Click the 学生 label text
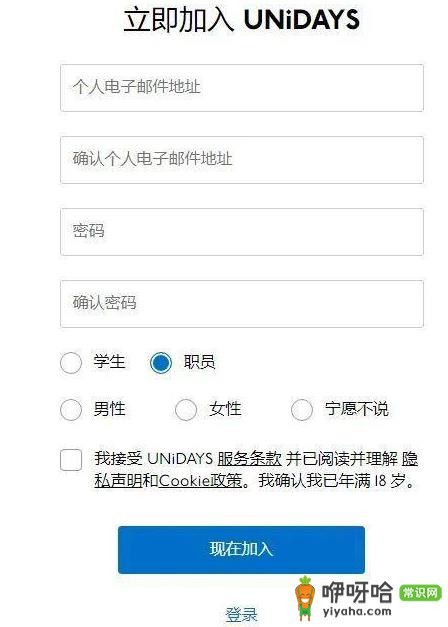 109,361
